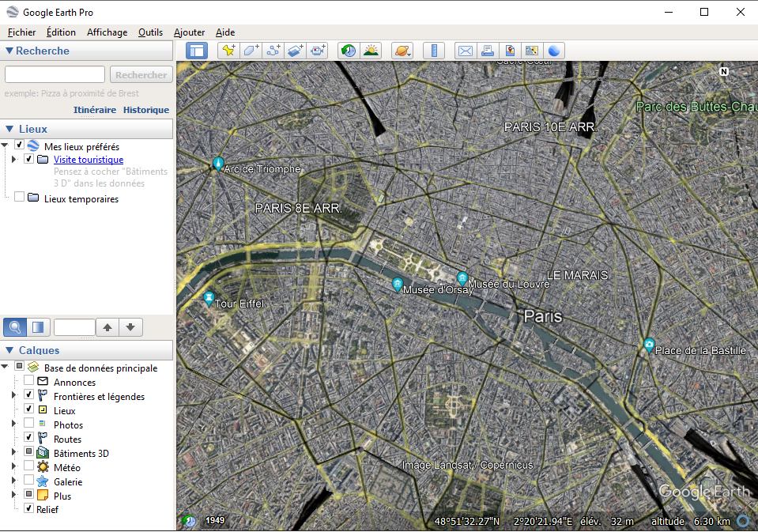
Task: Open the Visite touristique link
Action: pyautogui.click(x=89, y=160)
